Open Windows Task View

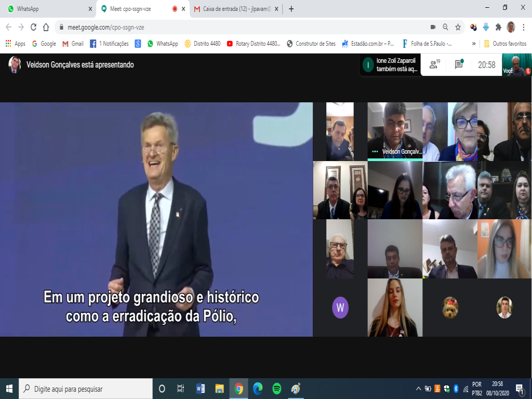tap(181, 389)
